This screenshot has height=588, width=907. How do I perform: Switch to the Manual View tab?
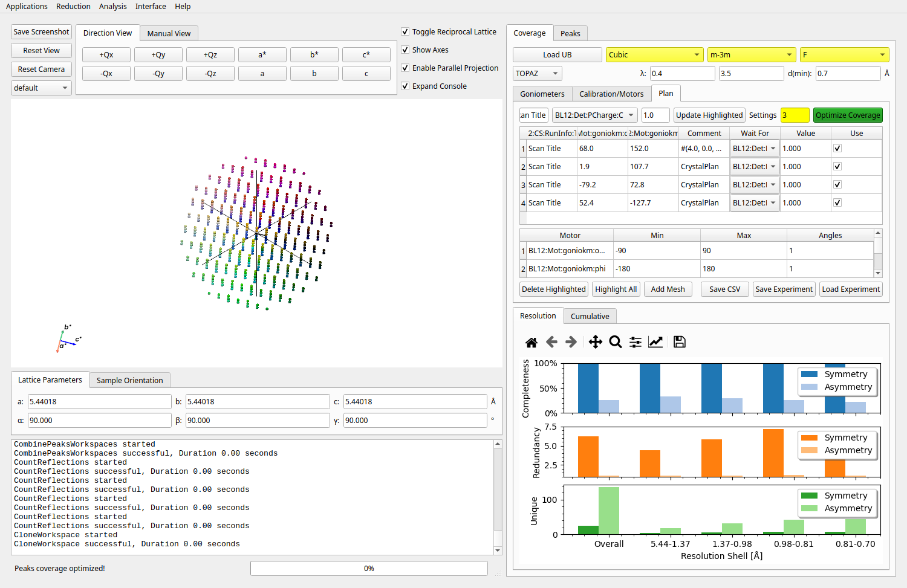169,33
